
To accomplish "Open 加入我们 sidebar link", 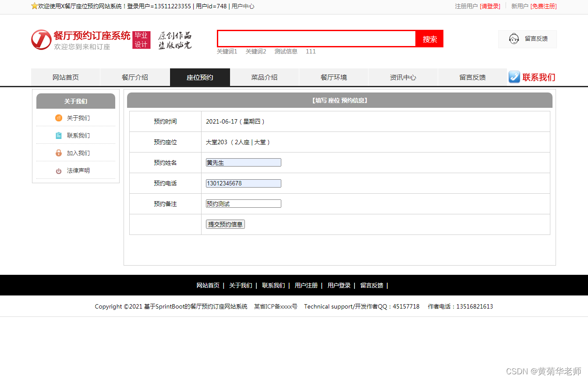I will click(x=78, y=153).
